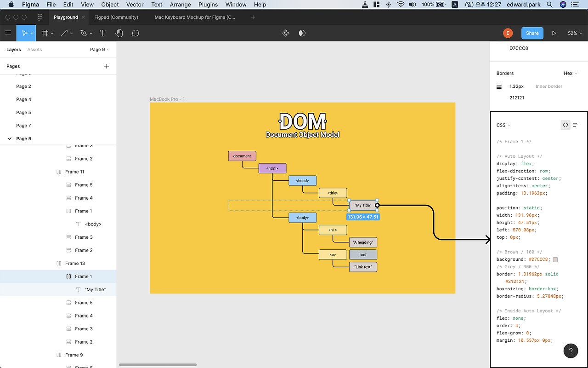
Task: Open the macOS Notification Center icon
Action: 576,5
